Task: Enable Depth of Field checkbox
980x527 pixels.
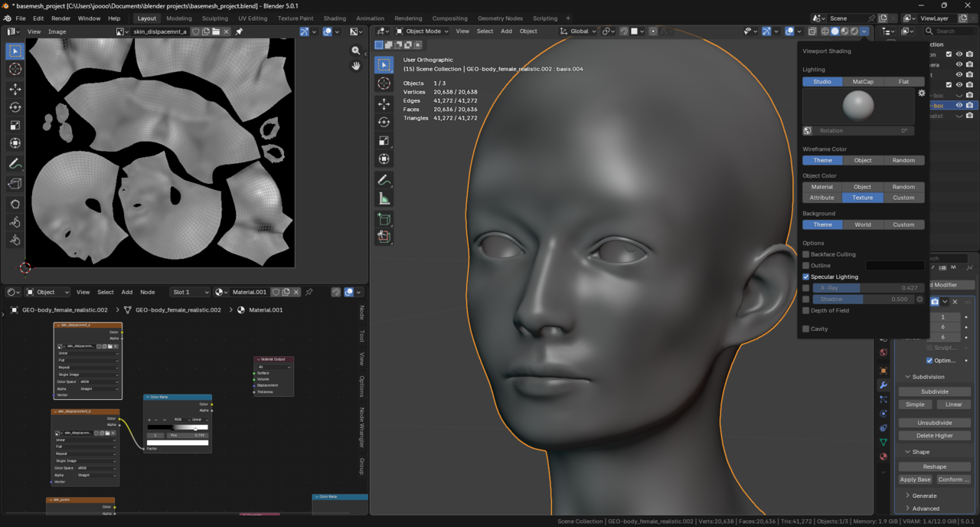Action: point(805,310)
